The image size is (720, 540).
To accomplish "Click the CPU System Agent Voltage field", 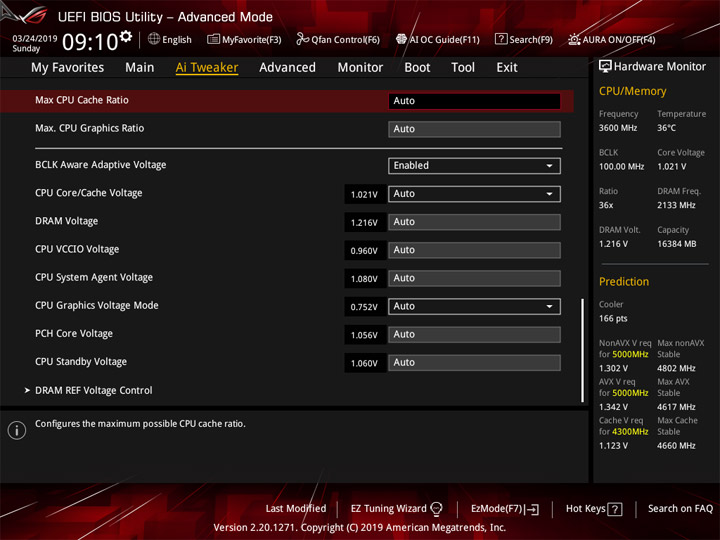I will click(x=474, y=278).
